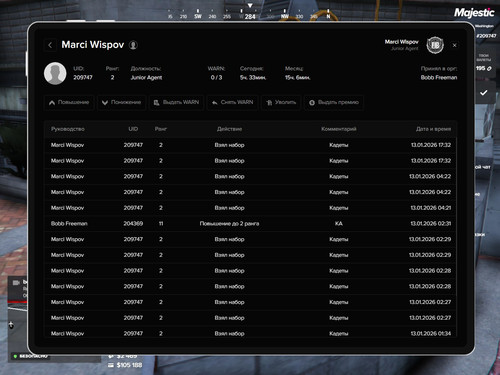Click the UID value 209747 under profile
500x375 pixels.
(x=83, y=78)
